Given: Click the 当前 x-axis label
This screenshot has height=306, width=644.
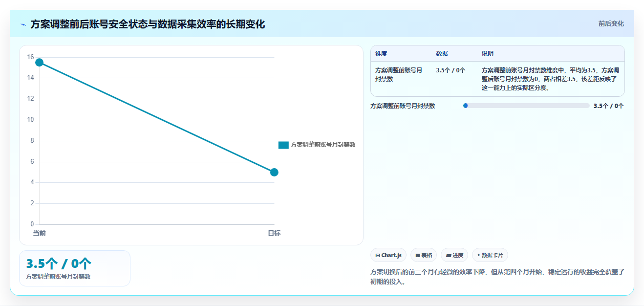Looking at the screenshot, I should tap(39, 233).
